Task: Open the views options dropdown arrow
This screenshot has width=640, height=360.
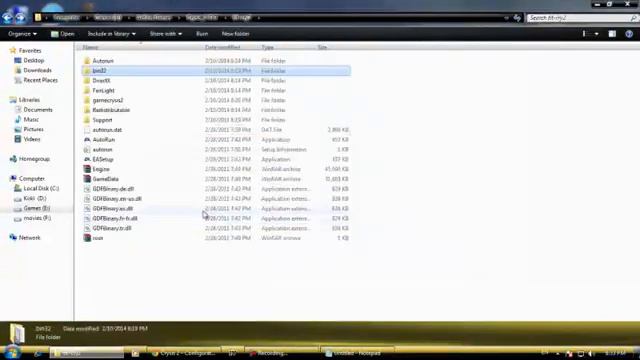Action: (x=596, y=34)
